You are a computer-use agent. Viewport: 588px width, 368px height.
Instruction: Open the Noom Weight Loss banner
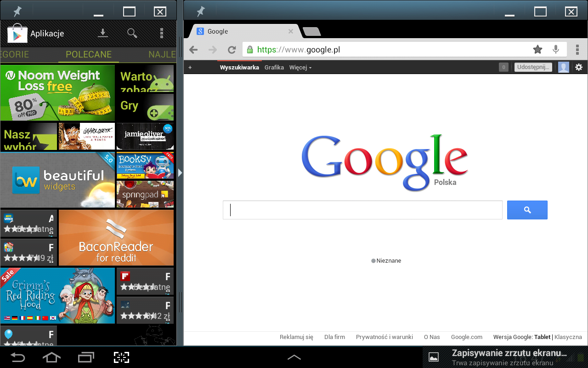(57, 93)
